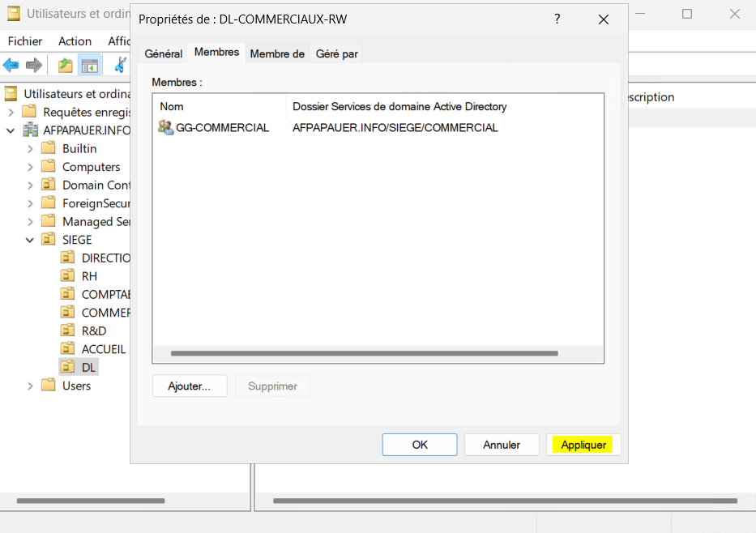Select the GG-COMMERCIAL group icon in members list
Screen dimensions: 756x533
pos(166,127)
